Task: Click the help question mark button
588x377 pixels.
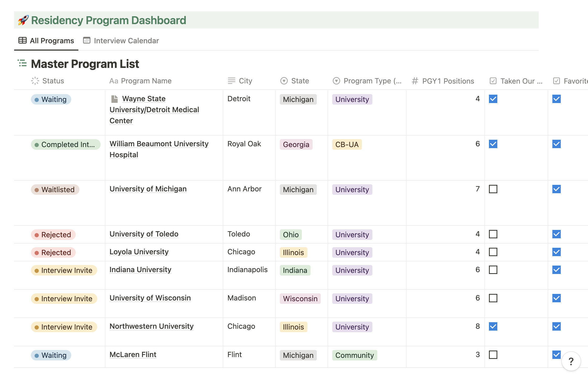Action: 571,361
